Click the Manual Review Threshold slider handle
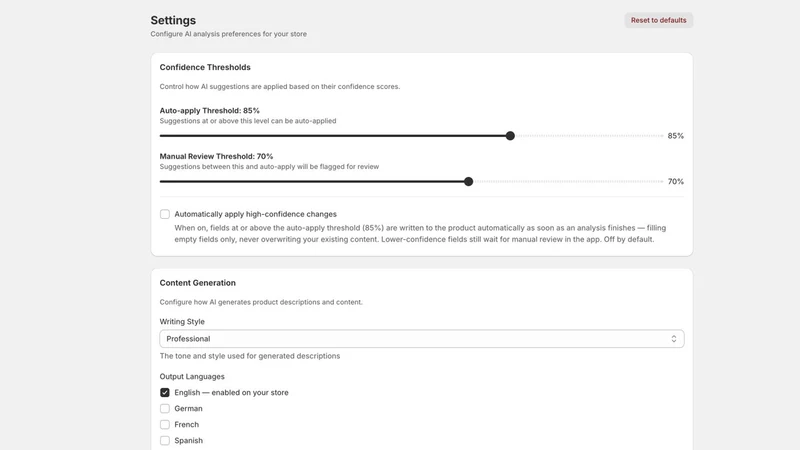 click(468, 182)
